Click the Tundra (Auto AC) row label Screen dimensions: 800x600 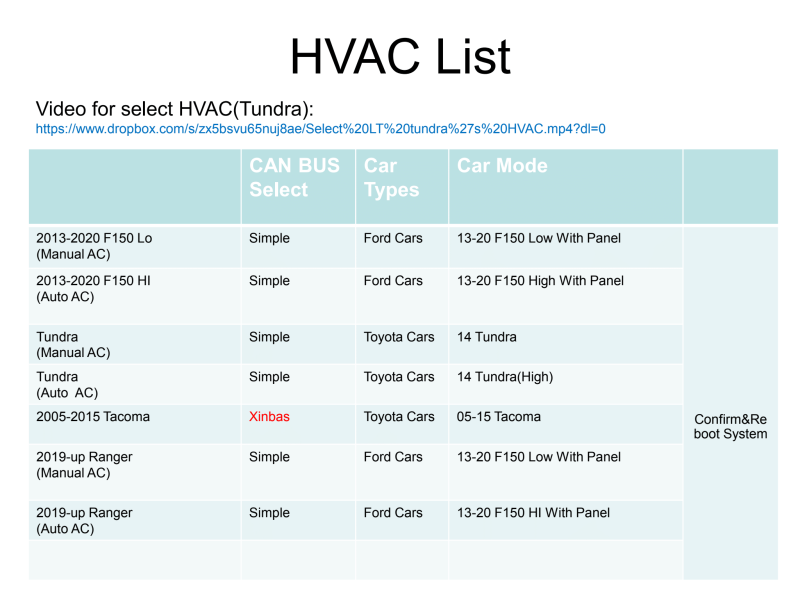click(67, 384)
